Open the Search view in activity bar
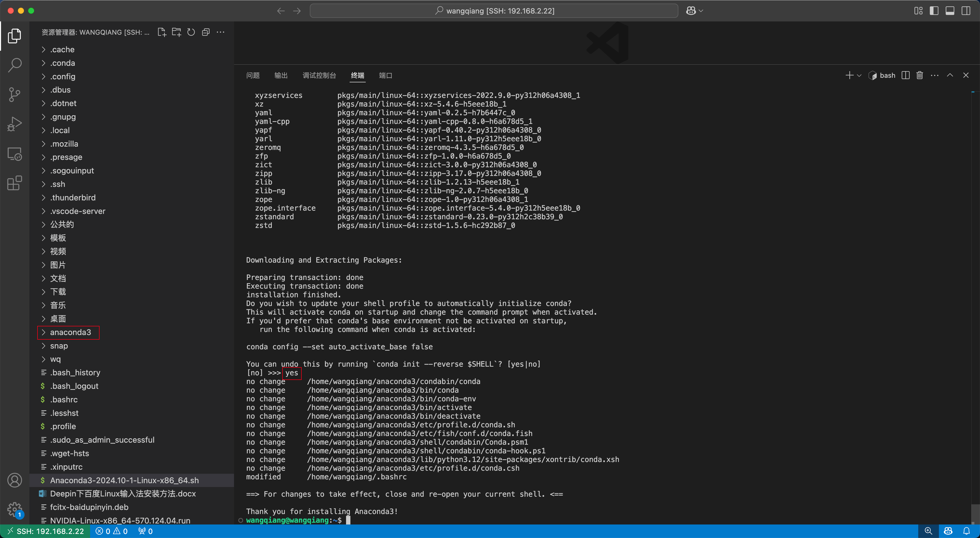Screen dimensions: 980x538 [15, 65]
